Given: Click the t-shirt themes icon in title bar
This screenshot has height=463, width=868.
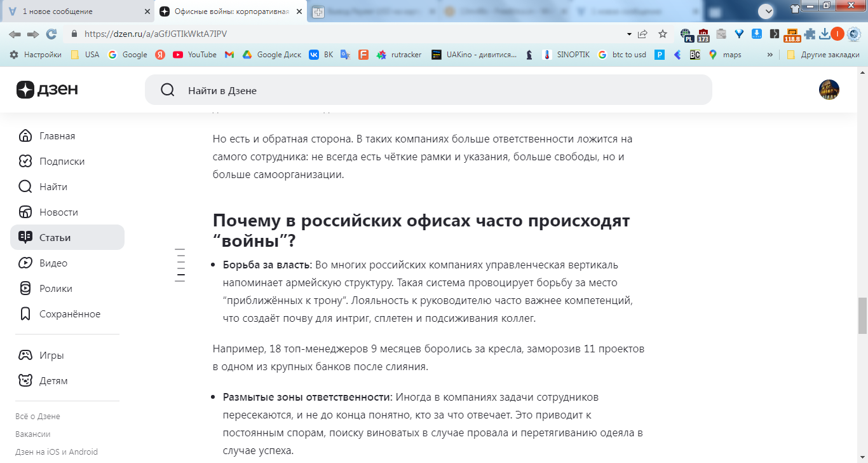Looking at the screenshot, I should [x=794, y=8].
